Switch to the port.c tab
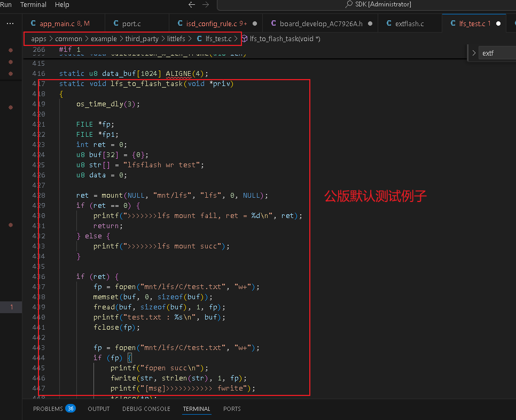Viewport: 516px width, 420px height. 137,24
